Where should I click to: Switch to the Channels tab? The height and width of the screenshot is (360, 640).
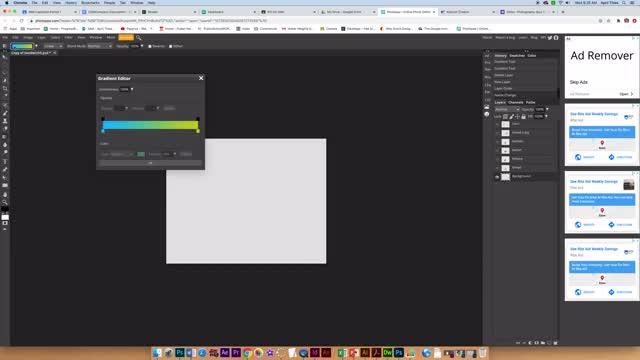[516, 102]
